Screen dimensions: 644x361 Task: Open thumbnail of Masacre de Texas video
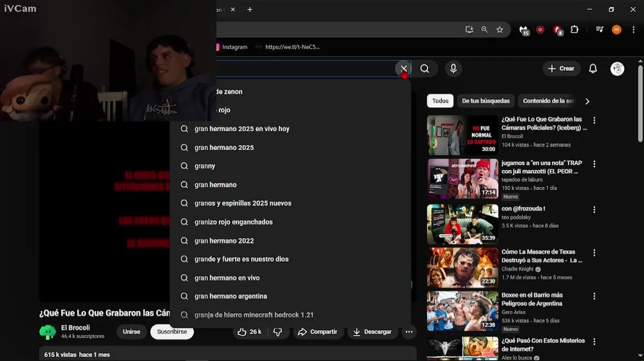coord(462,267)
